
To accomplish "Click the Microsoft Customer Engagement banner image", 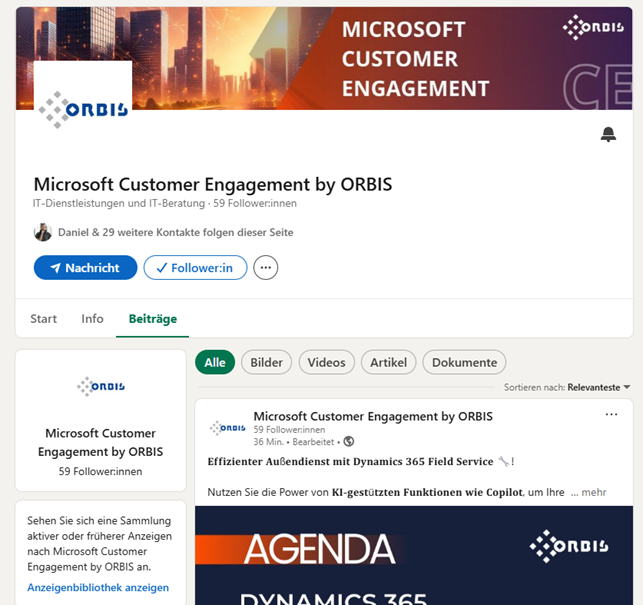I will coord(324,58).
